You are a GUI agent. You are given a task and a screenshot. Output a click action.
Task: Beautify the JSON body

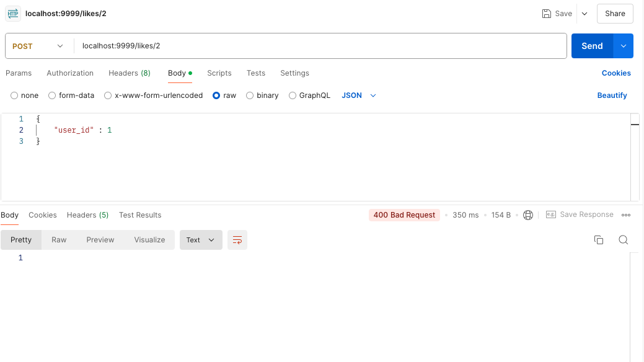point(612,95)
